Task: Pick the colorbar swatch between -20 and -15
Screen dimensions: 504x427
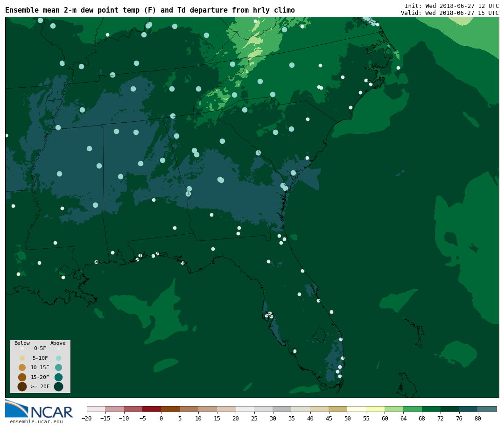Action: pos(96,409)
